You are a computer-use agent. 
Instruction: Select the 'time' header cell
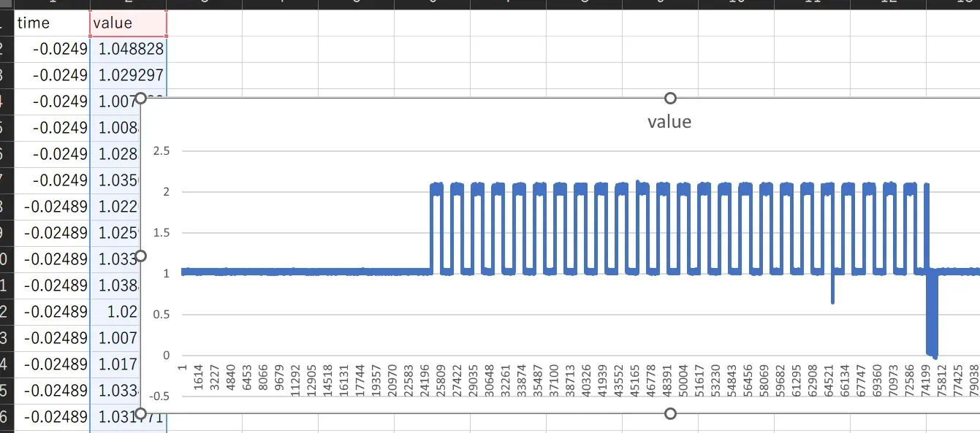(x=51, y=23)
